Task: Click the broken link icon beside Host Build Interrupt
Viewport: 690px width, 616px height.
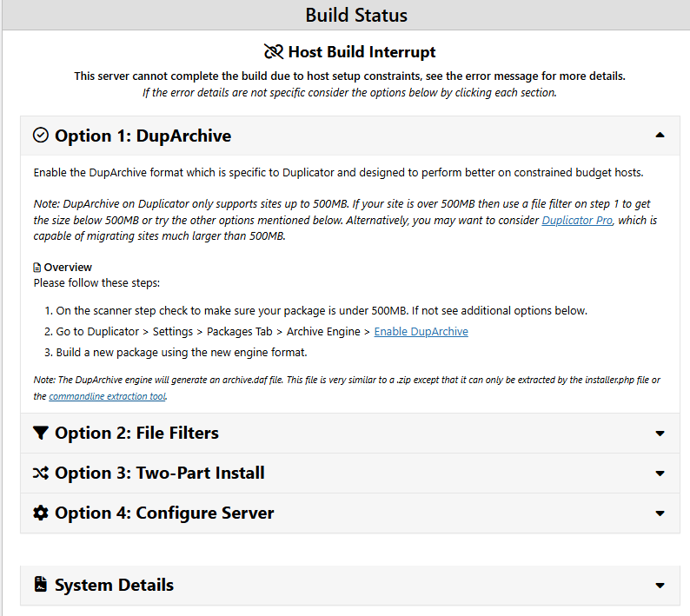Action: (x=274, y=52)
